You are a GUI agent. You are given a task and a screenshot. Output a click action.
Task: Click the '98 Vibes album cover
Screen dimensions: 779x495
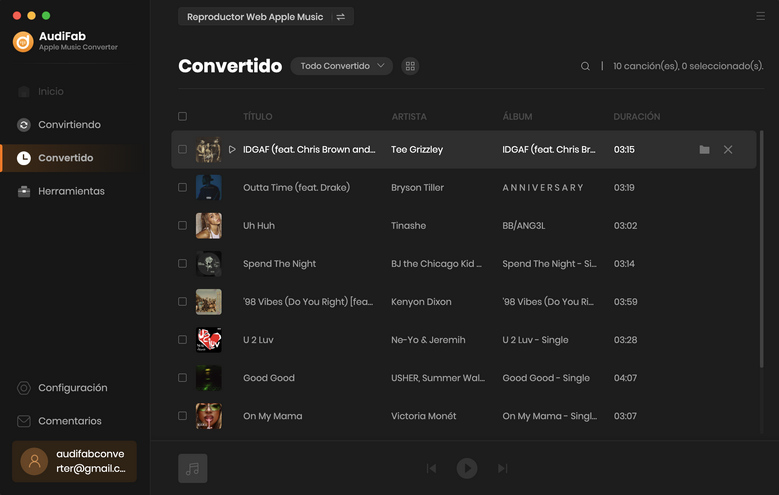209,302
